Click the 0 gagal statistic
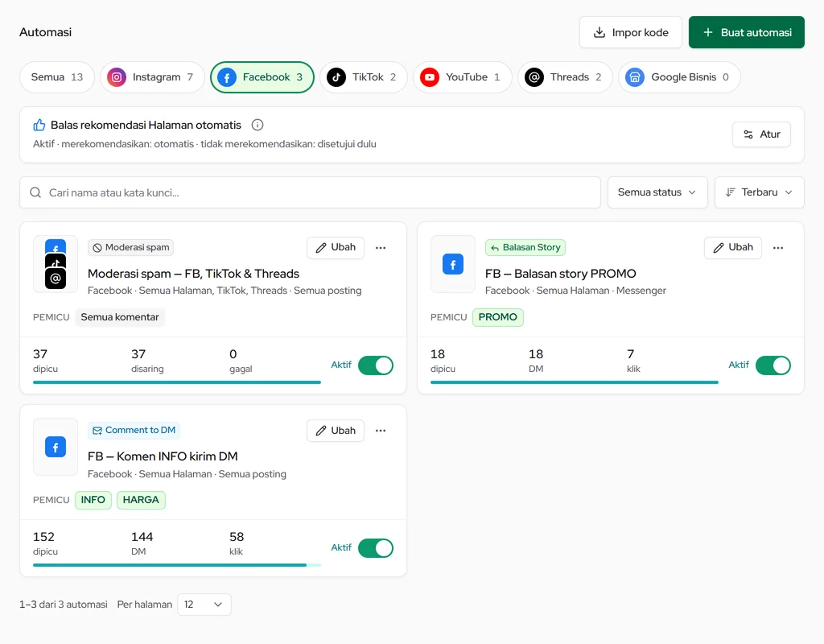Viewport: 824px width, 644px height. pyautogui.click(x=241, y=361)
